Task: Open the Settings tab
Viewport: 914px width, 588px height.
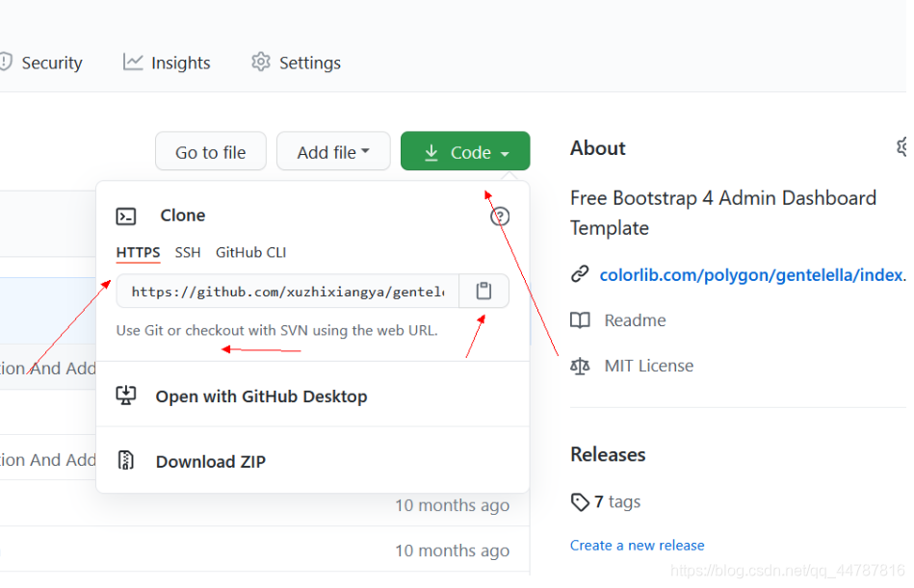Action: [x=296, y=63]
